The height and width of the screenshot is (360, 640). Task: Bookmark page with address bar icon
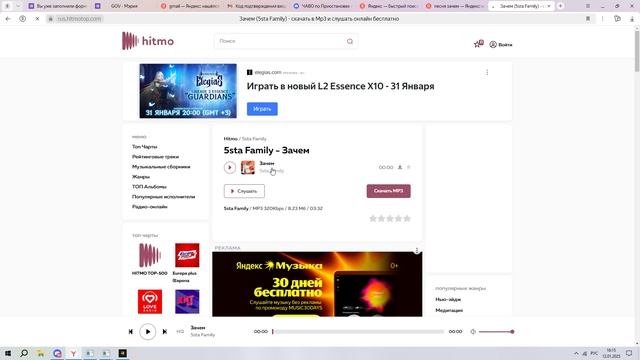click(x=588, y=19)
